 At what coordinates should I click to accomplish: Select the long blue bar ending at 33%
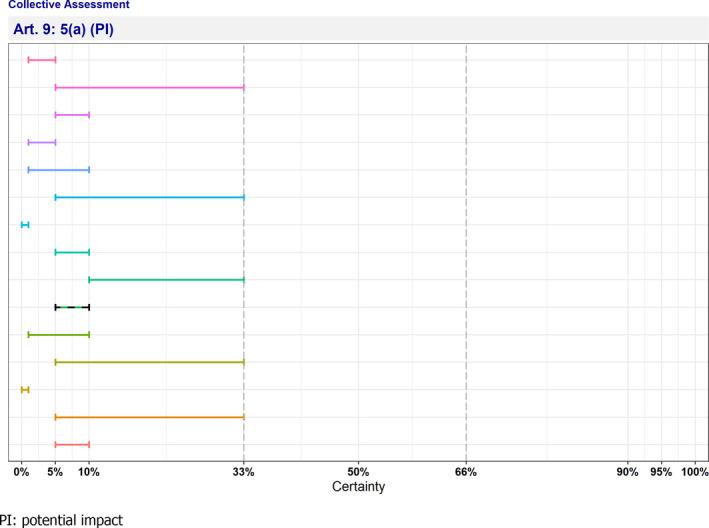pos(149,197)
